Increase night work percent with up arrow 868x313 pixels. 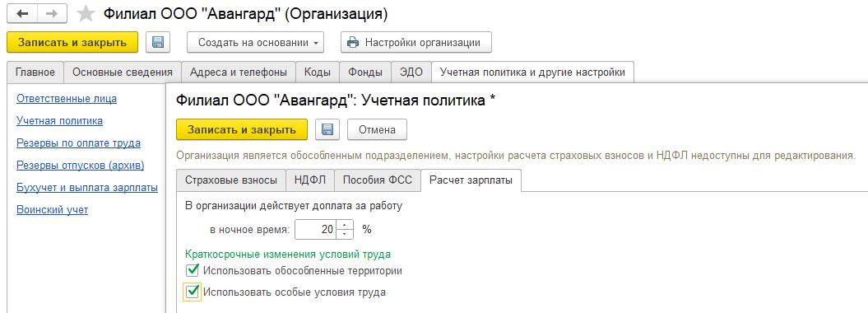pos(345,225)
